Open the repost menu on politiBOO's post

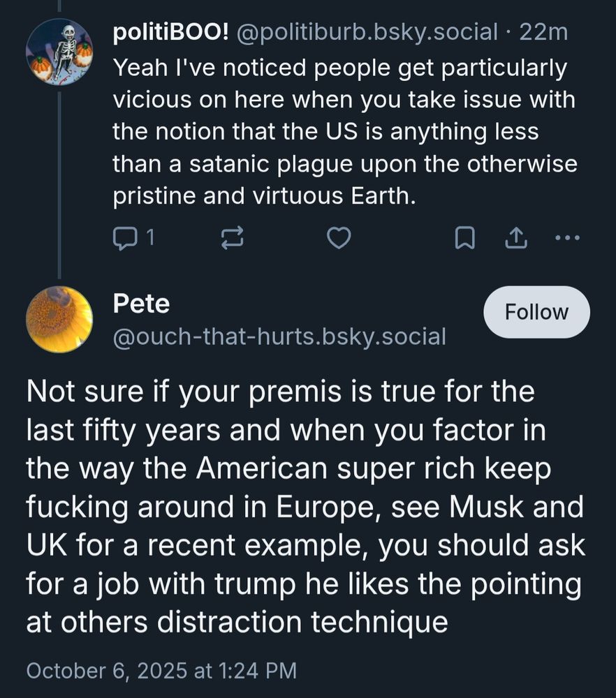[232, 239]
